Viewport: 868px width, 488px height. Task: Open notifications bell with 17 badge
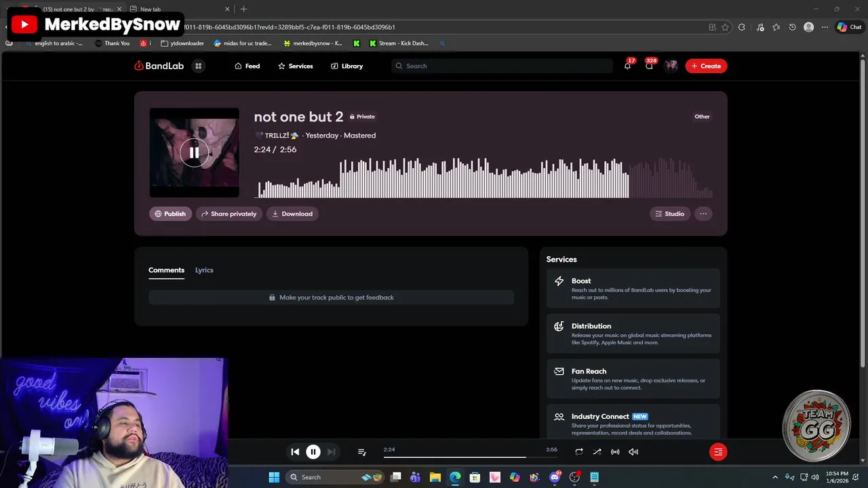[628, 66]
